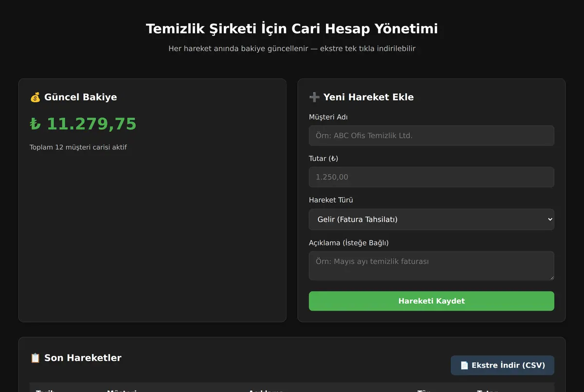Click the plus icon beside Yeni Hareket Ekle

click(x=314, y=97)
